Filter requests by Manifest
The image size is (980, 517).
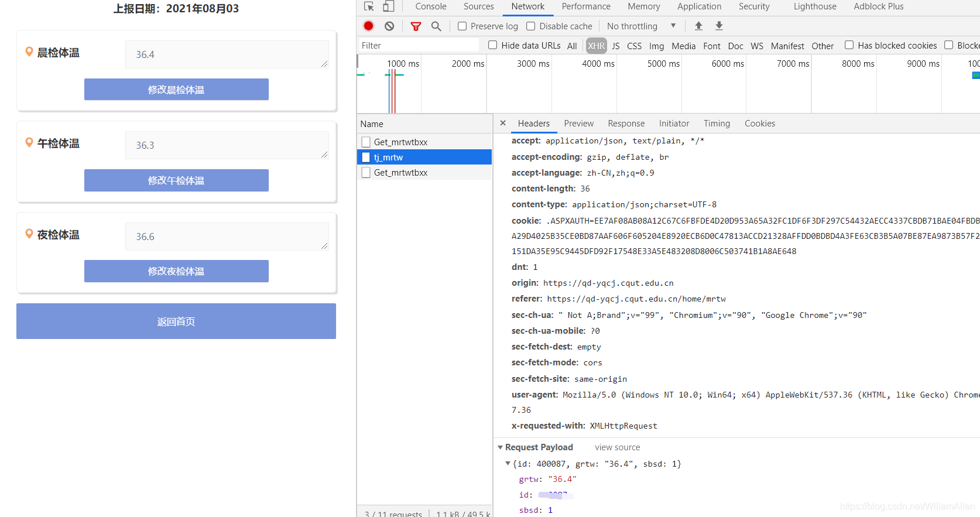point(787,46)
